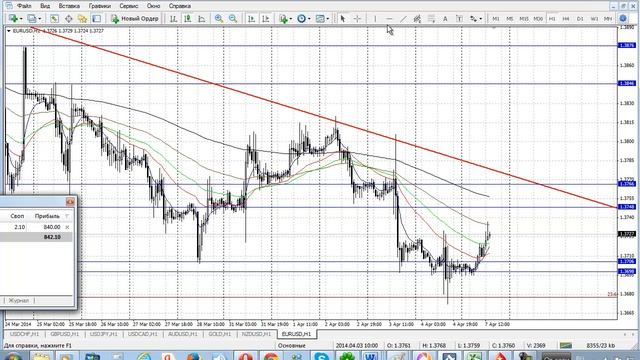Close the floating terminal panel

[70, 202]
